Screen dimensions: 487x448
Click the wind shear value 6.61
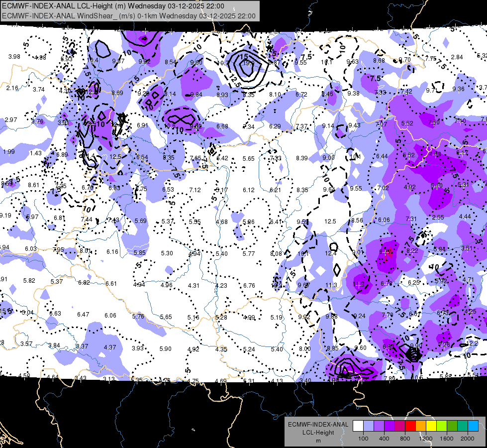111,283
